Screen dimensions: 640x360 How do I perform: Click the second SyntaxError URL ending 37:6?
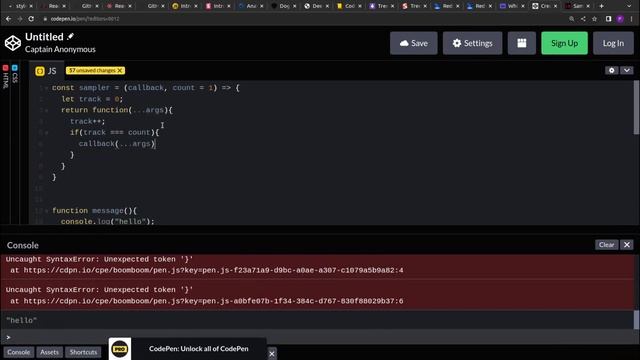(x=213, y=301)
